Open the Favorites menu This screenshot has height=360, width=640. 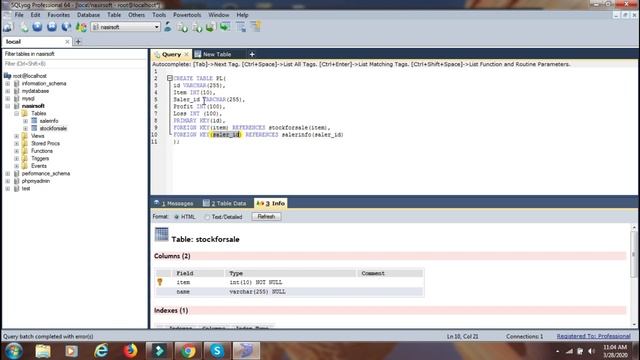point(58,15)
